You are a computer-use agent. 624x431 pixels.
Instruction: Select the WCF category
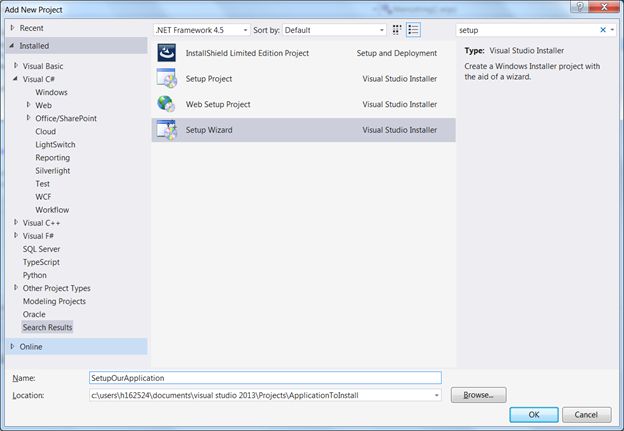coord(43,197)
